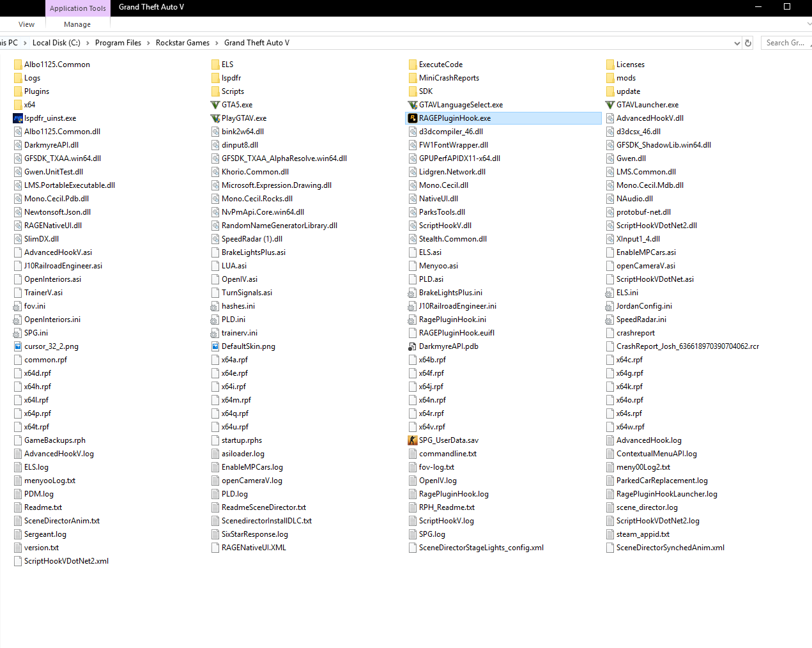The image size is (812, 648).
Task: Select the RAGEPluginHook.exe application icon
Action: 413,118
